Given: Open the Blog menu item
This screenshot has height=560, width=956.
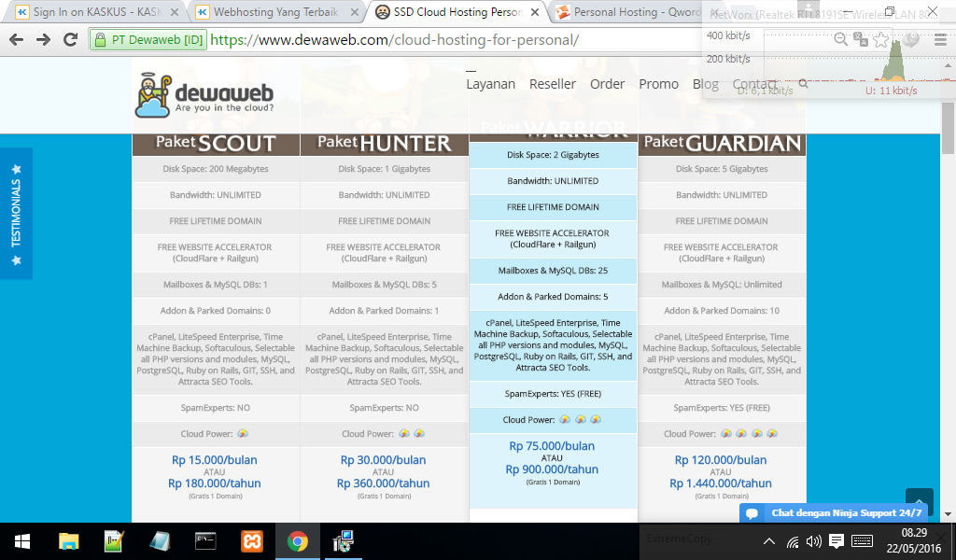Looking at the screenshot, I should (706, 84).
